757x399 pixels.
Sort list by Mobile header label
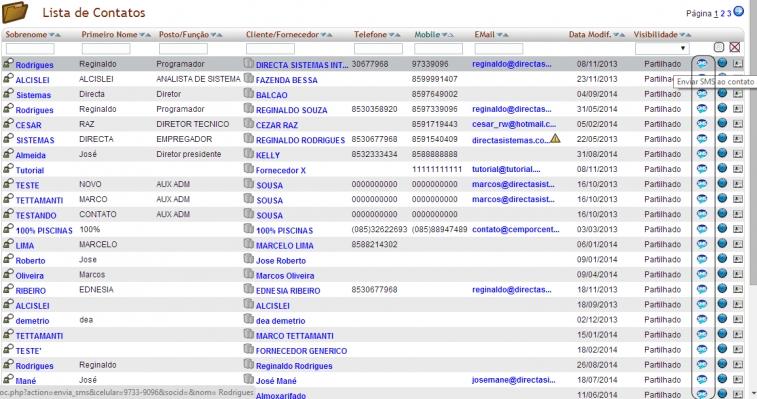(x=427, y=34)
